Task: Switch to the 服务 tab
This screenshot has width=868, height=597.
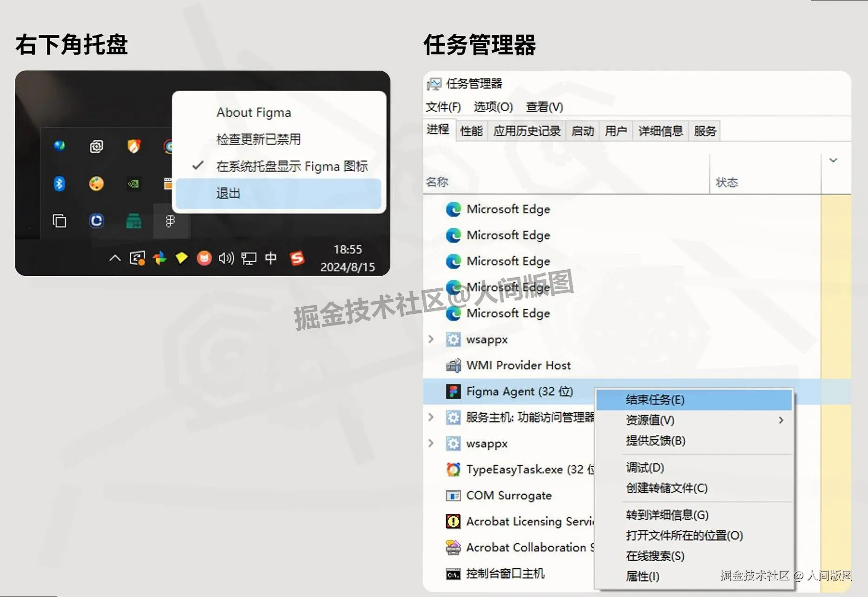Action: pos(705,131)
